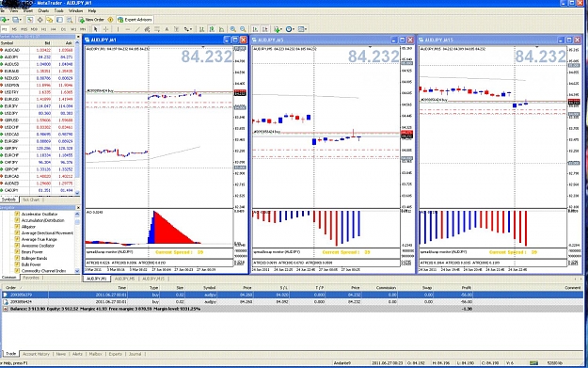Select the H1 timeframe button
The image size is (588, 368).
coord(43,29)
